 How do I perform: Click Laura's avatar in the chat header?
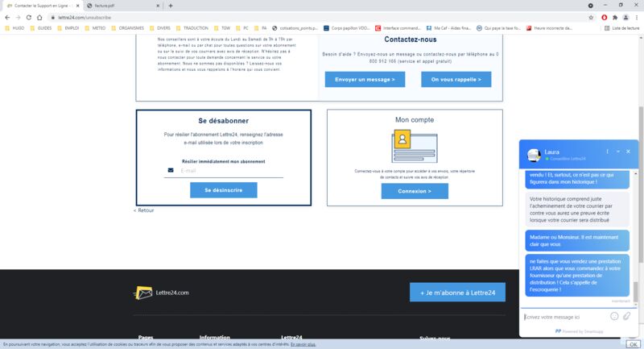coord(534,155)
